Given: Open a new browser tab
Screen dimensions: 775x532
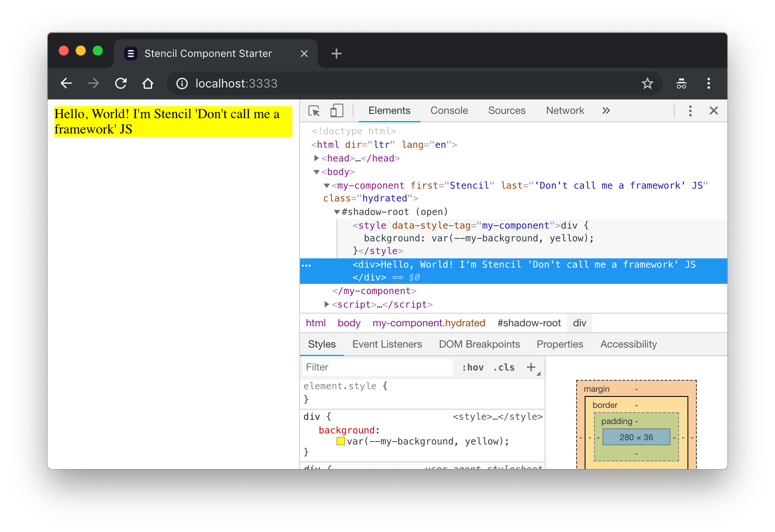Looking at the screenshot, I should (336, 54).
